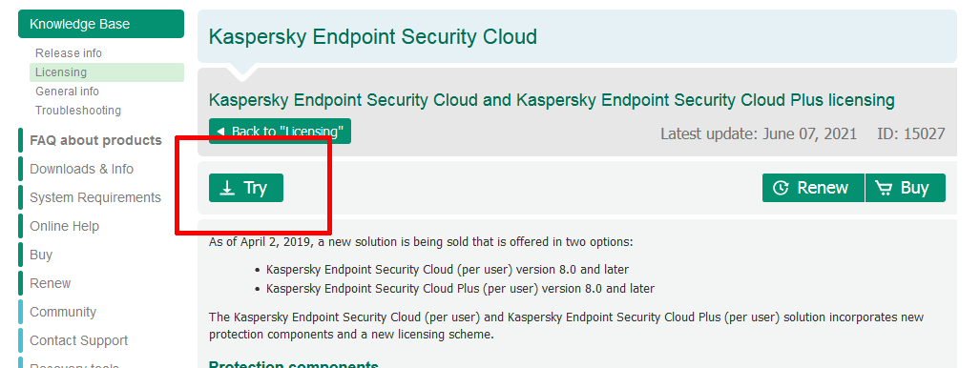Open Online Help from sidebar
This screenshot has width=980, height=368.
point(64,226)
